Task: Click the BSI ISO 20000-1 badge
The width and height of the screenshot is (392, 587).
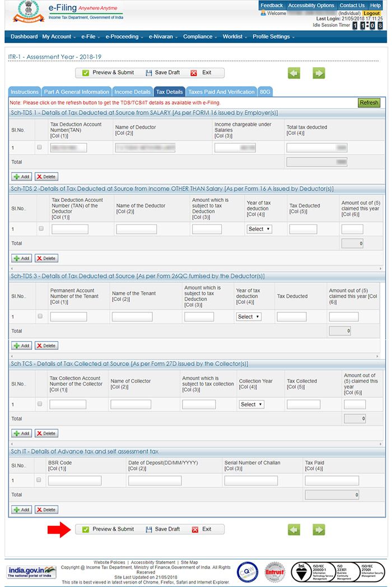Action: [312, 572]
